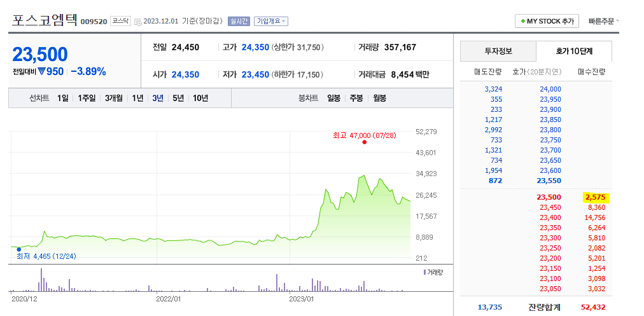Click the 매수잔량 column header
The width and height of the screenshot is (644, 316).
[x=591, y=72]
